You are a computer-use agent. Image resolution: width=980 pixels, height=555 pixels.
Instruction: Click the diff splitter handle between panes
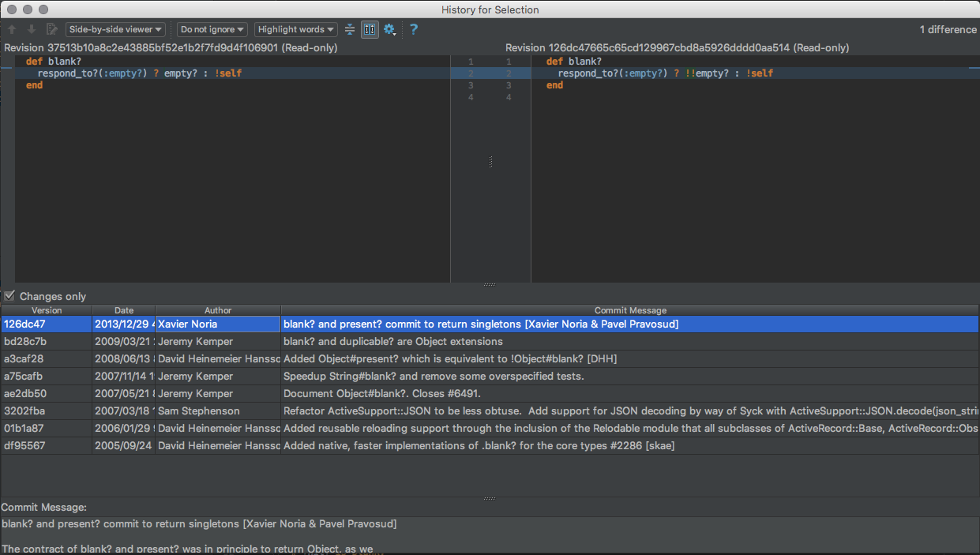coord(490,162)
